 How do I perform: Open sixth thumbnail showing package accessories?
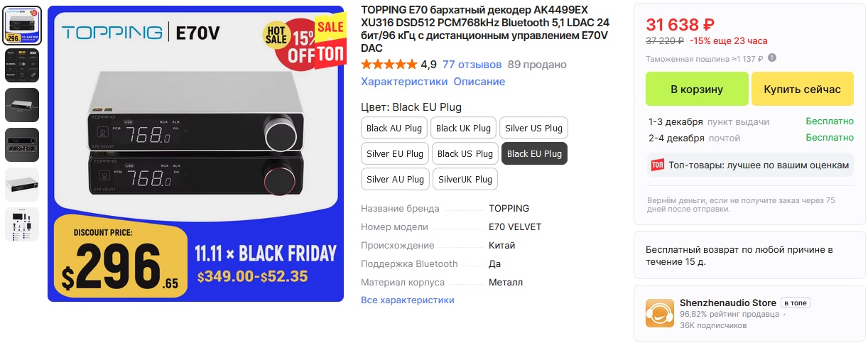(22, 224)
